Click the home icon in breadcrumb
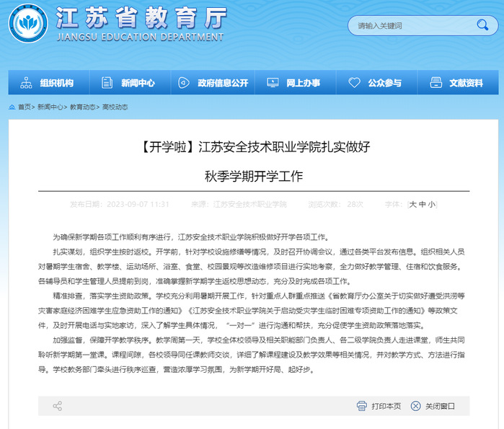The width and height of the screenshot is (504, 429). (13, 107)
